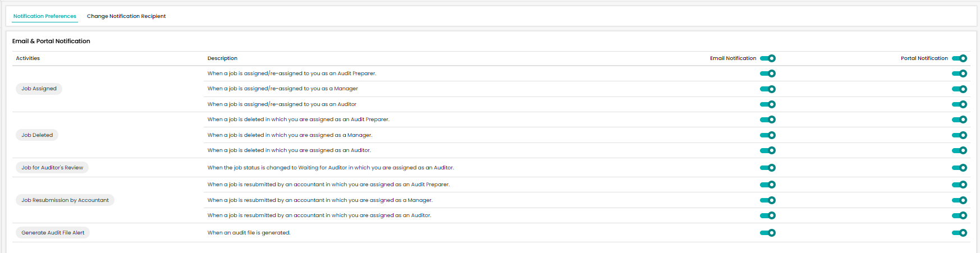The width and height of the screenshot is (980, 253).
Task: Select description 'assigned/re-assigned to you as an Auditor'
Action: 282,104
